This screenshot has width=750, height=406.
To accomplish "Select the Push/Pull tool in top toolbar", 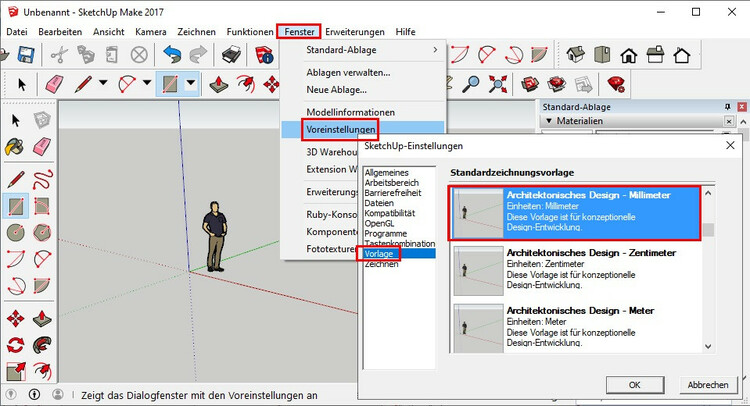I will pos(219,84).
